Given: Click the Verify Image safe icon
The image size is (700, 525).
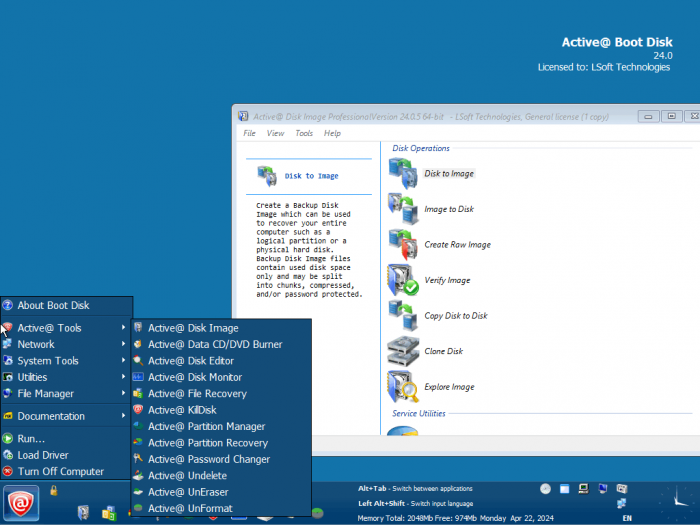Looking at the screenshot, I should pos(403,280).
